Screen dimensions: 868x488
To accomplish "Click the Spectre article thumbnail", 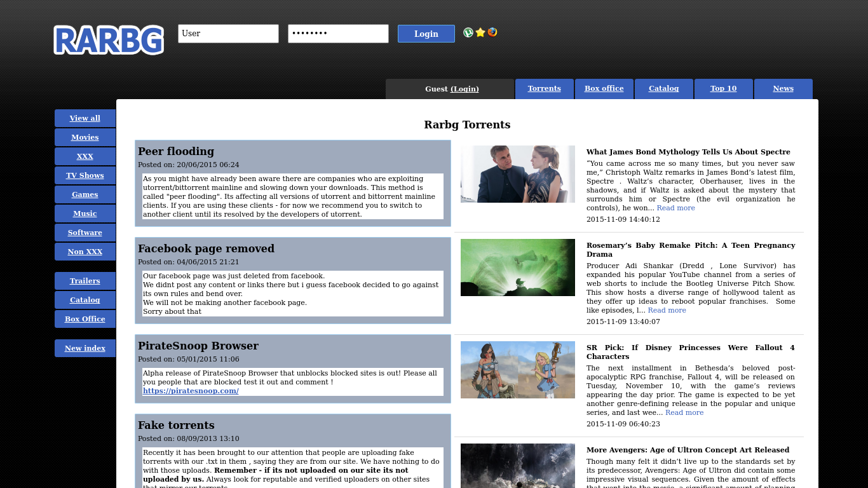I will (518, 174).
